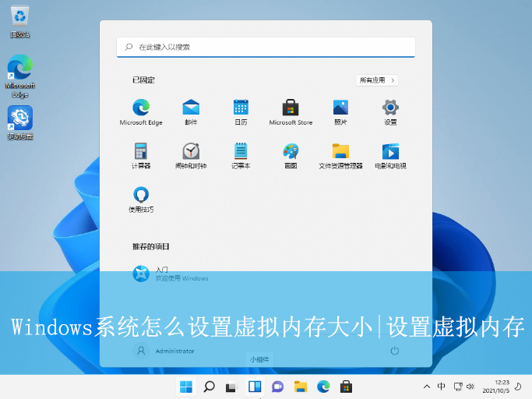
Task: Open the Calendar (日历) app
Action: tap(241, 112)
